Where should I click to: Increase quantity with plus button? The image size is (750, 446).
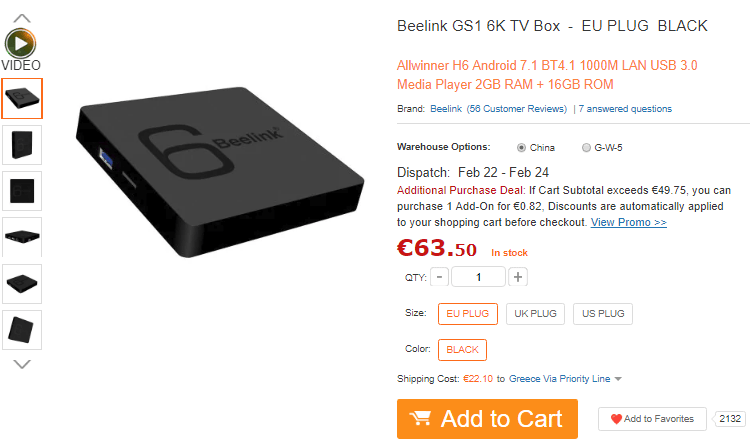tap(518, 277)
